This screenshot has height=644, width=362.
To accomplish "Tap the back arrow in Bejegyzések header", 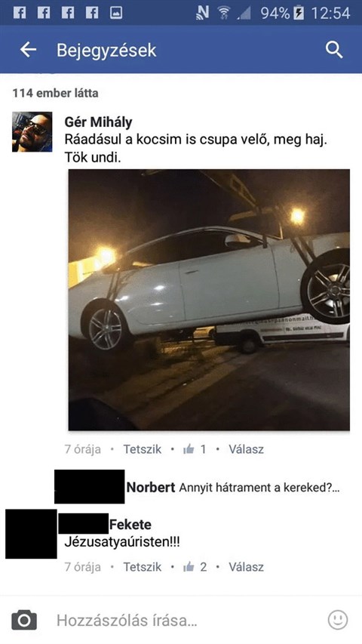I will 29,50.
